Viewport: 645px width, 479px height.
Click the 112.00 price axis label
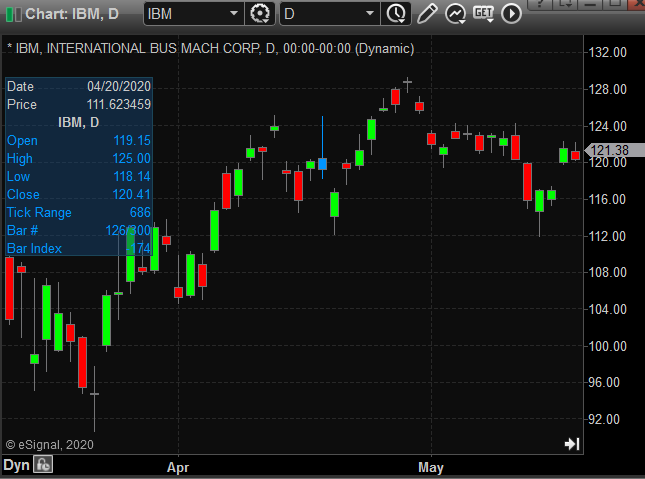coord(608,236)
